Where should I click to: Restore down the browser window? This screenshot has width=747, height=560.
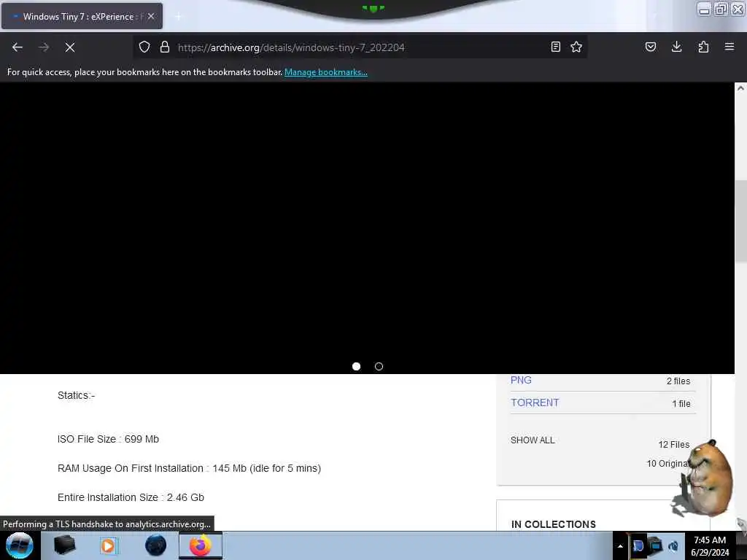pos(721,9)
